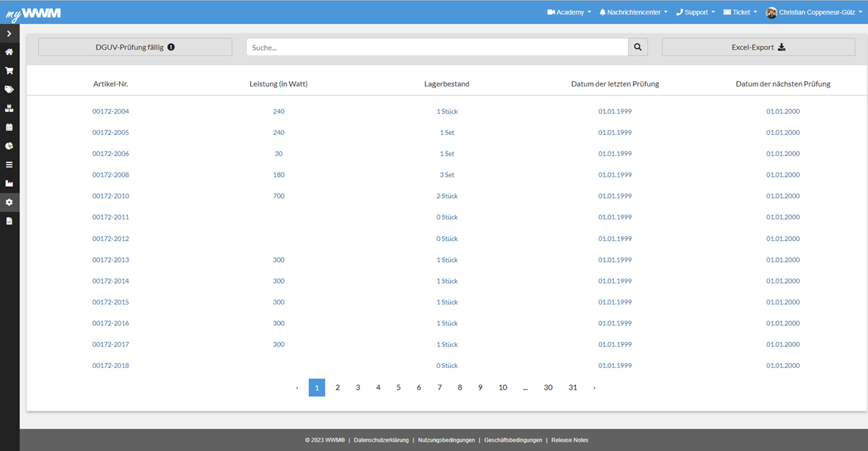The height and width of the screenshot is (451, 868).
Task: Click the DGUV-Prüfung fällig button
Action: click(x=135, y=47)
